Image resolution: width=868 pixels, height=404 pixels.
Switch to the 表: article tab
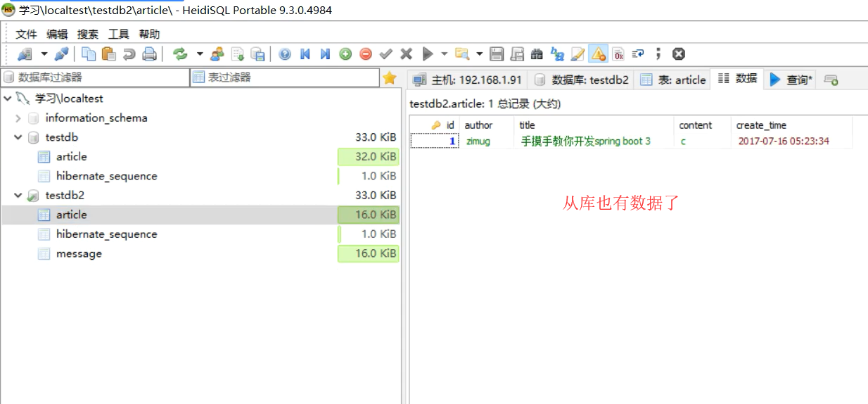(x=672, y=80)
